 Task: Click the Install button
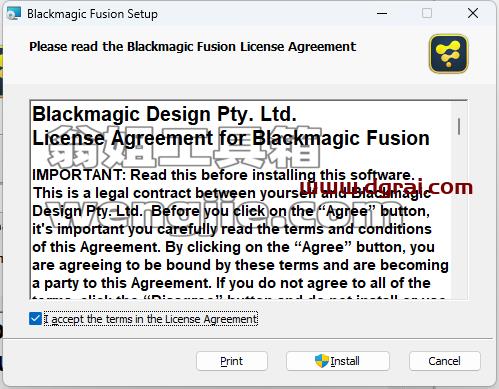click(338, 361)
